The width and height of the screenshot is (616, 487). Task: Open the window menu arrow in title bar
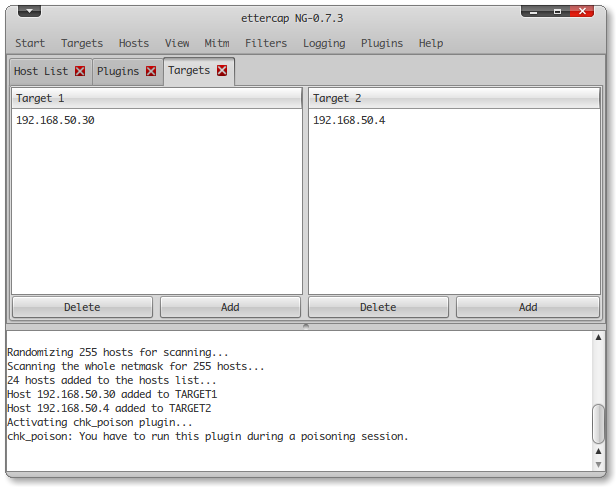(29, 11)
